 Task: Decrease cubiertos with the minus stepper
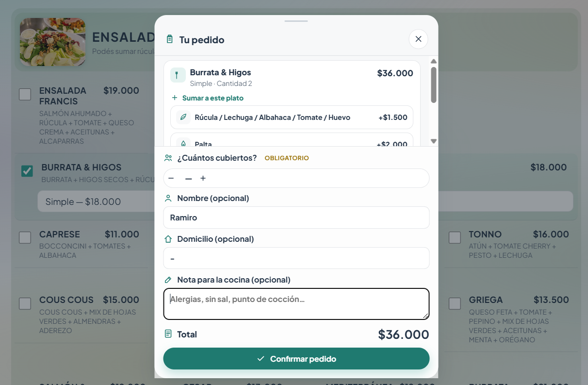(171, 178)
